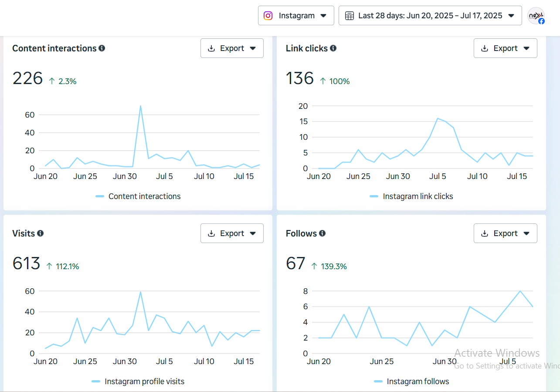Toggle the Instagram profile visits legend entry
The height and width of the screenshot is (392, 560).
pyautogui.click(x=138, y=382)
